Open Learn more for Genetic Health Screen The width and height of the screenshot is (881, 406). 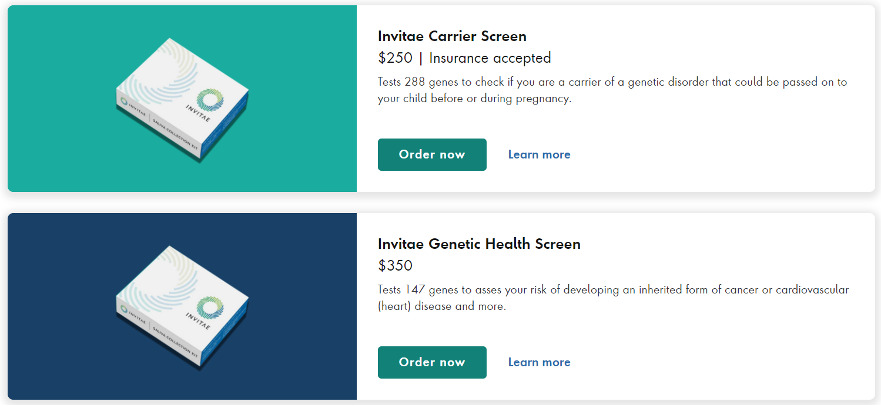(x=539, y=362)
